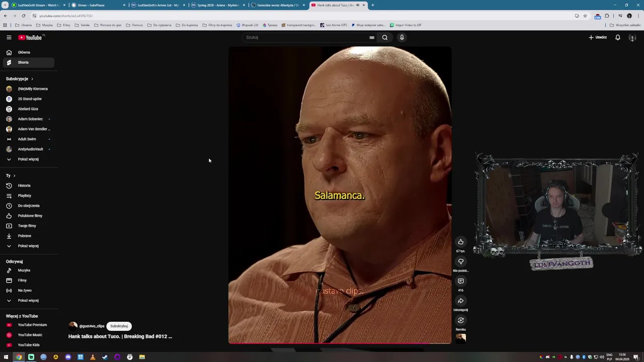Open the @gustavo_clips channel avatar
The image size is (644, 362).
73,326
